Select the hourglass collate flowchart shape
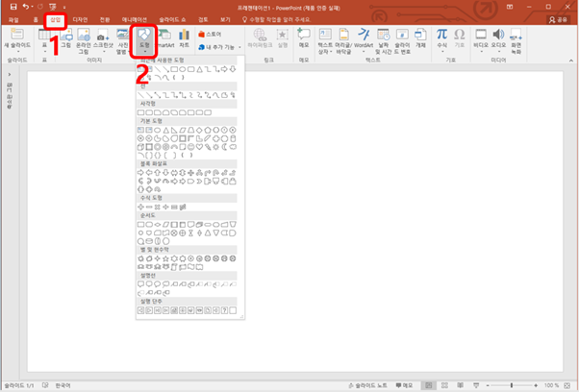579x392 pixels. click(190, 233)
